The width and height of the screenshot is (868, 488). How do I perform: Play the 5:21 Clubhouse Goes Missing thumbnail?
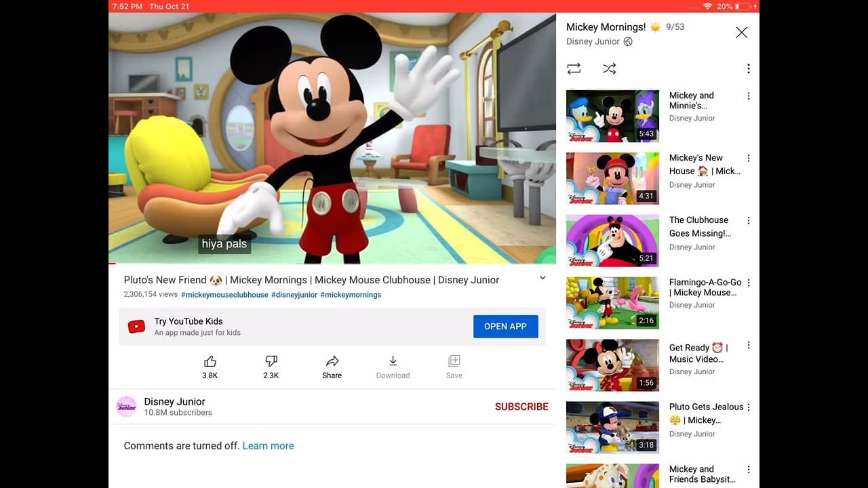point(612,241)
